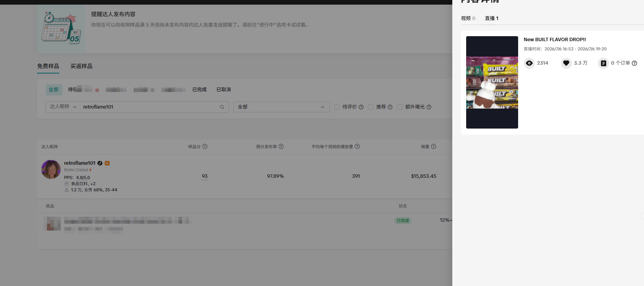The height and width of the screenshot is (286, 644).
Task: Switch to the 买返样品 tab
Action: point(81,66)
